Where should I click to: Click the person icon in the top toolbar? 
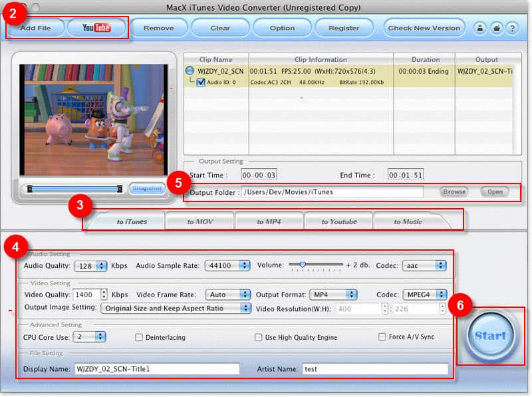(x=479, y=28)
